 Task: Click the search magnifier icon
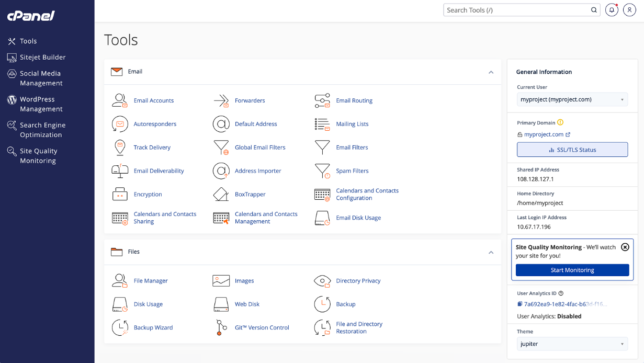pos(594,10)
